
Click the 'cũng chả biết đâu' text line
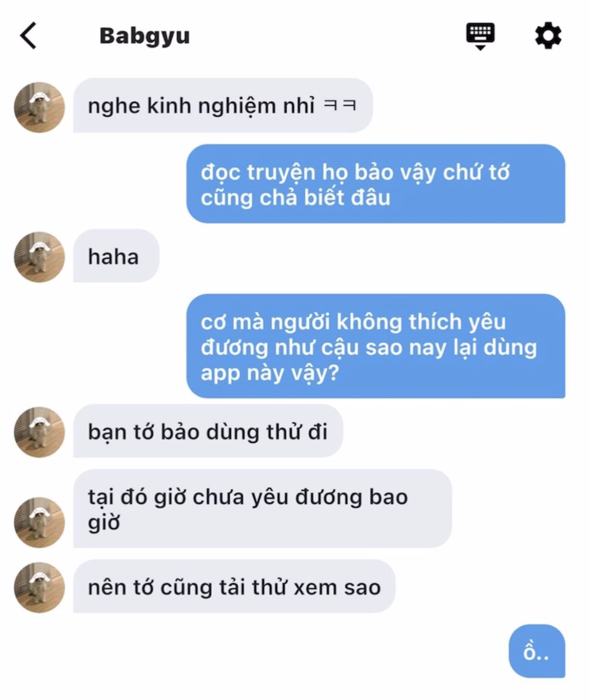click(295, 198)
